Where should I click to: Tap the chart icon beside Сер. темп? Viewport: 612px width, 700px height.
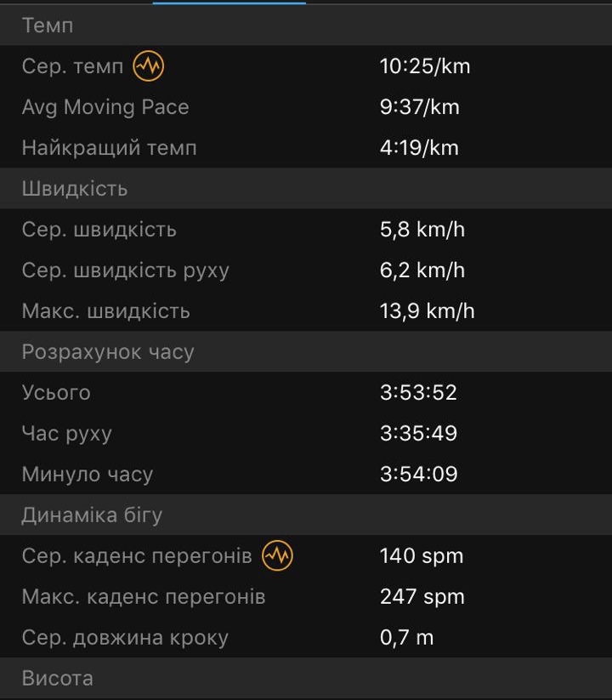(149, 65)
